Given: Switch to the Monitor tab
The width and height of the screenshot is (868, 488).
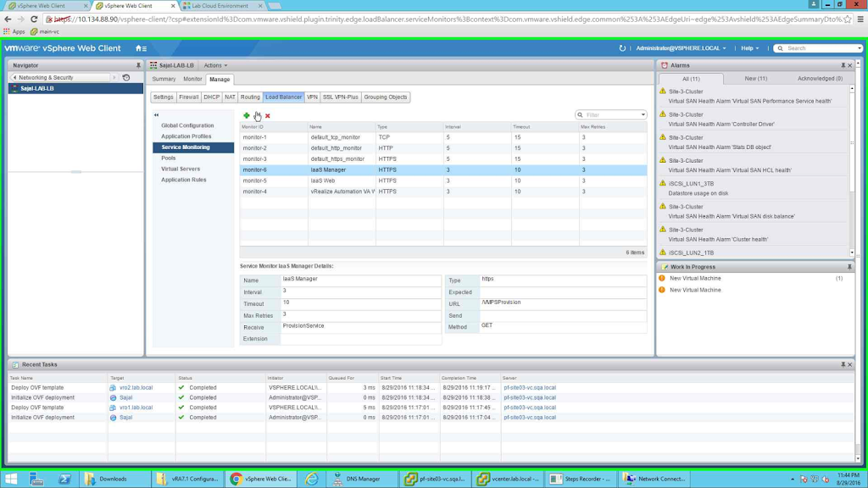Looking at the screenshot, I should coord(192,79).
